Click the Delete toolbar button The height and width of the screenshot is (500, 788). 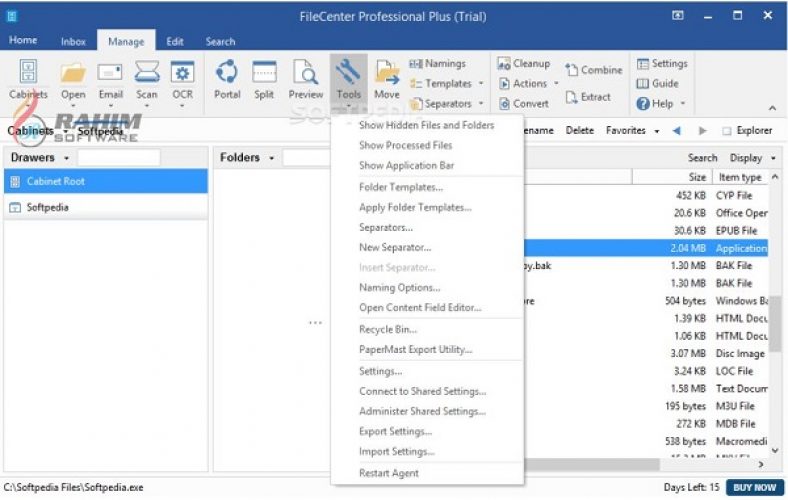click(579, 131)
